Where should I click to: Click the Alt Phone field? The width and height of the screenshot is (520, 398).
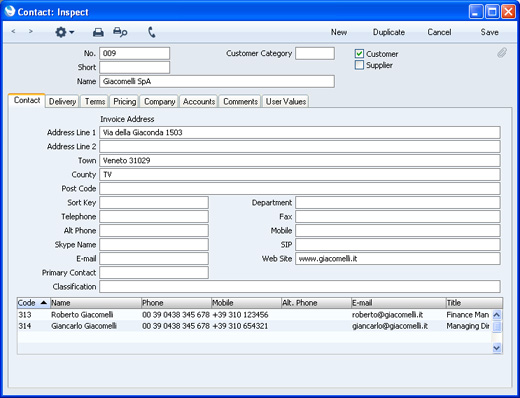coord(154,230)
